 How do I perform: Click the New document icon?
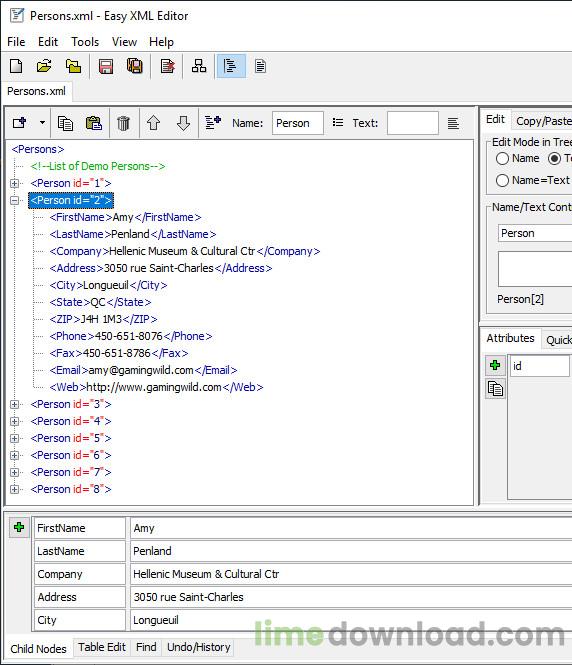(16, 66)
